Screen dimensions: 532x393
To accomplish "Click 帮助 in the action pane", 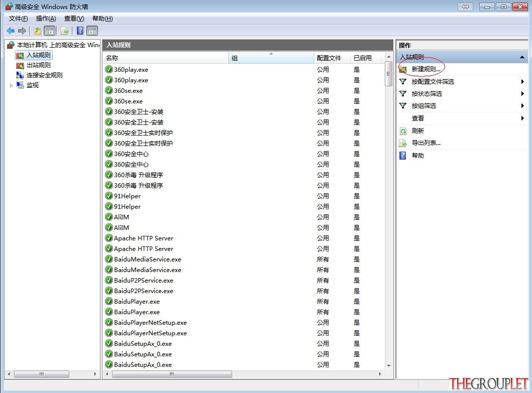I will tap(417, 155).
